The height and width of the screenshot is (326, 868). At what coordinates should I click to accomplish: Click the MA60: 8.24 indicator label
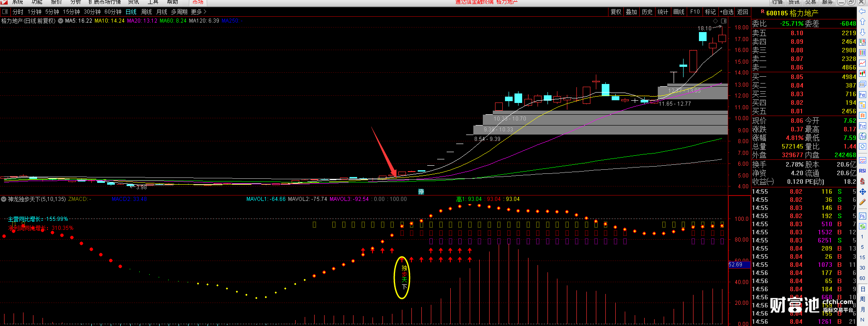[x=173, y=21]
